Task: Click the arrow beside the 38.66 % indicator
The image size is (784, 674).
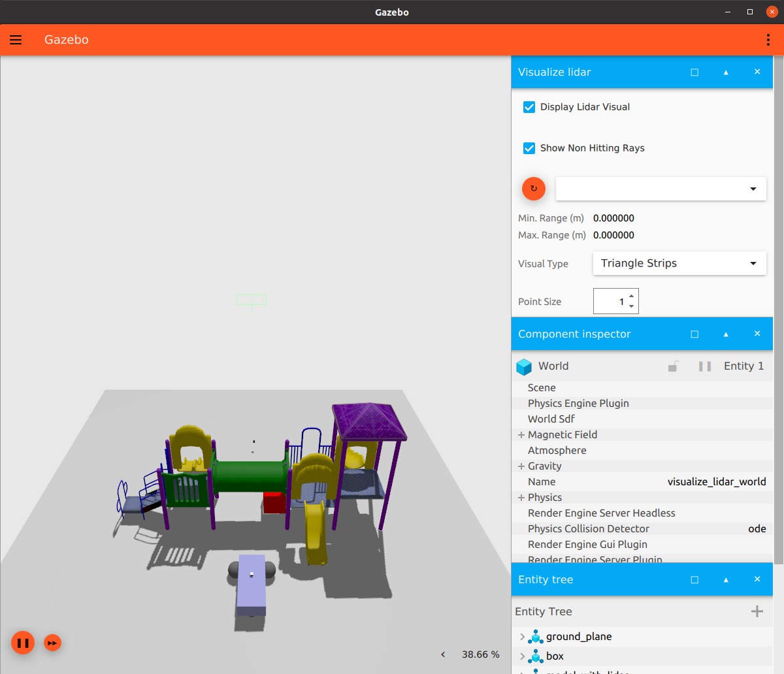Action: tap(443, 654)
